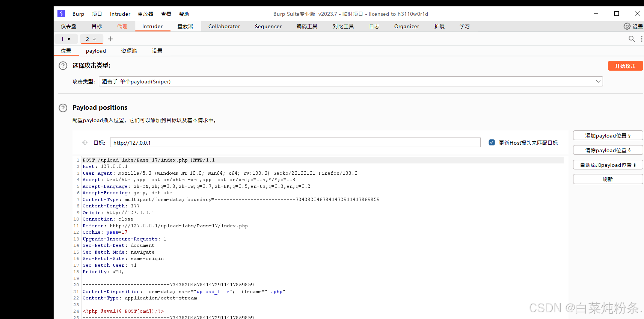Screen dimensions: 644x319
Task: Select the 位置 sub-tab
Action: tap(66, 51)
